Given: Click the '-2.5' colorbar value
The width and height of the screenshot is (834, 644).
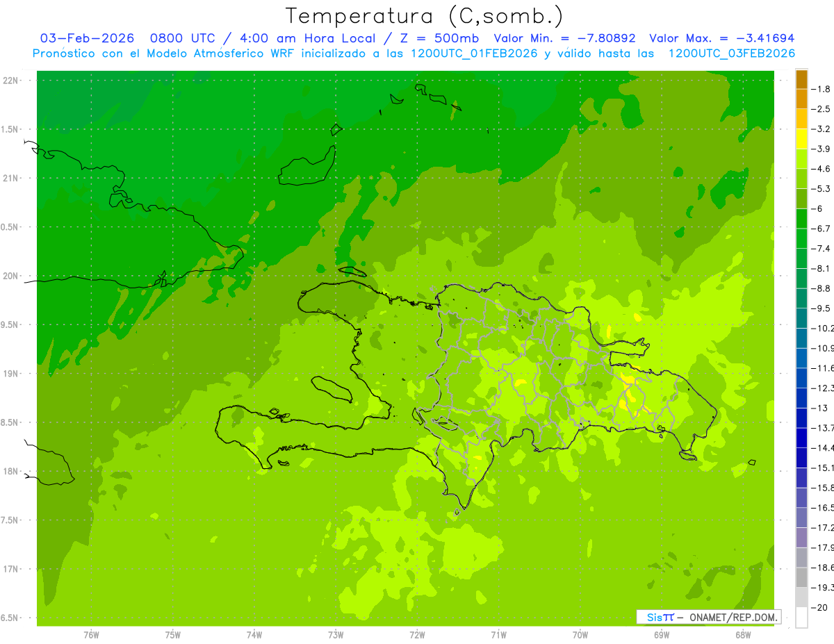Looking at the screenshot, I should click(821, 109).
